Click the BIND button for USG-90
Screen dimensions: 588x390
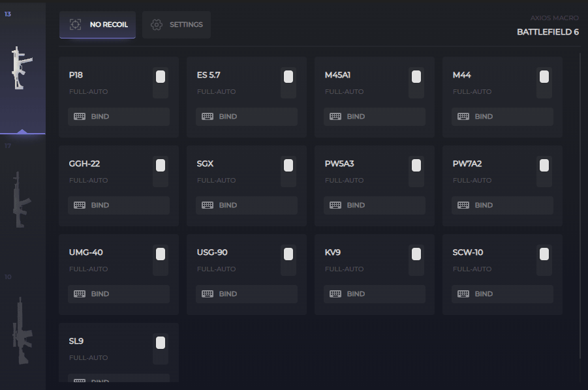point(247,294)
